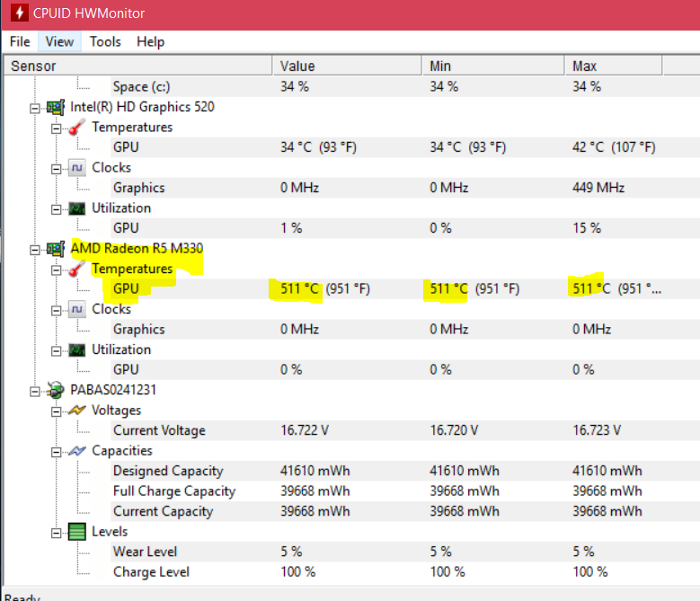Click the PABAS0241231 battery icon
This screenshot has width=700, height=601.
pos(56,390)
